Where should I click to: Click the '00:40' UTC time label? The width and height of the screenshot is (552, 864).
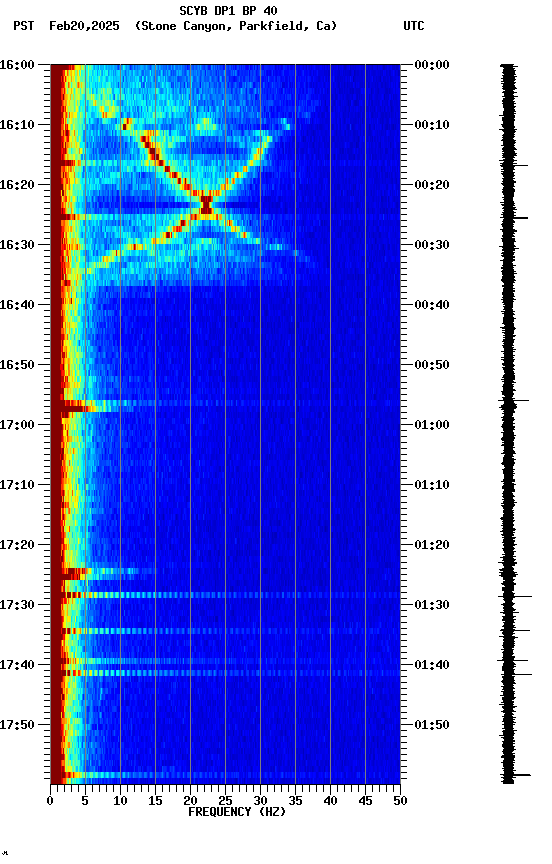tap(432, 305)
